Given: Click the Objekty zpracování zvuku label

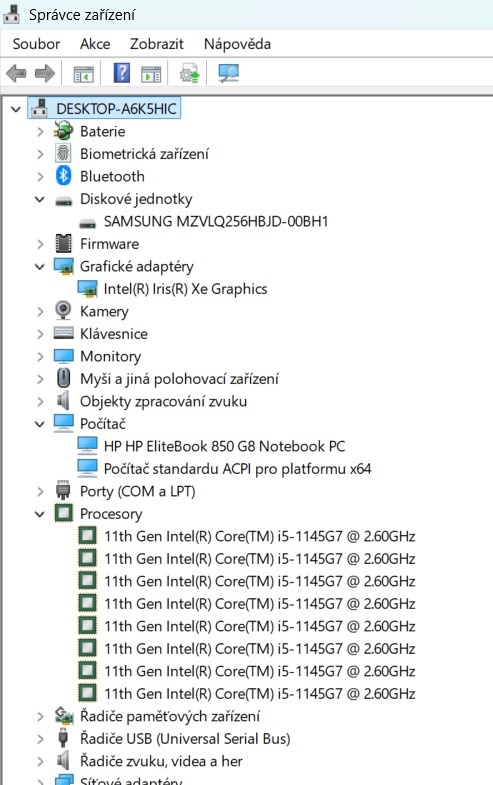Looking at the screenshot, I should point(163,401).
